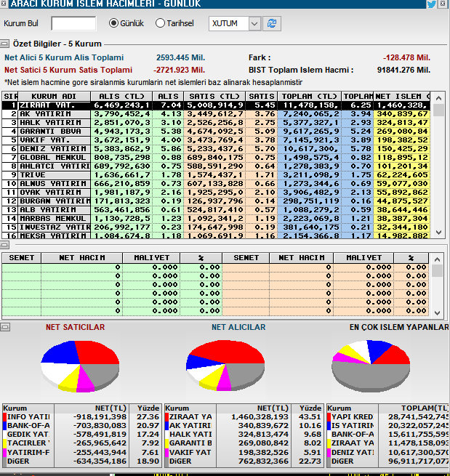The width and height of the screenshot is (450, 476).
Task: Select the ZIRAAT YAT. row
Action: (x=216, y=105)
